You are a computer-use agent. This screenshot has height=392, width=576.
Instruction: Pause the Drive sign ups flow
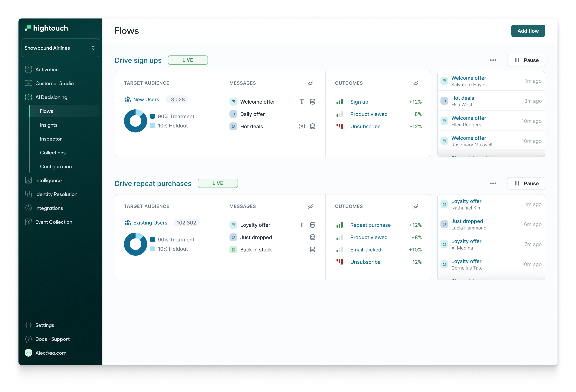(x=526, y=60)
